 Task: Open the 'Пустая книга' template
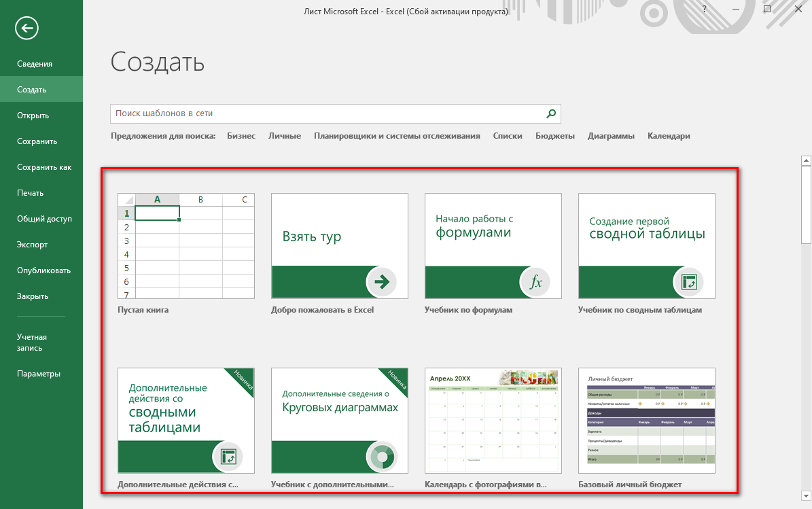(x=185, y=246)
